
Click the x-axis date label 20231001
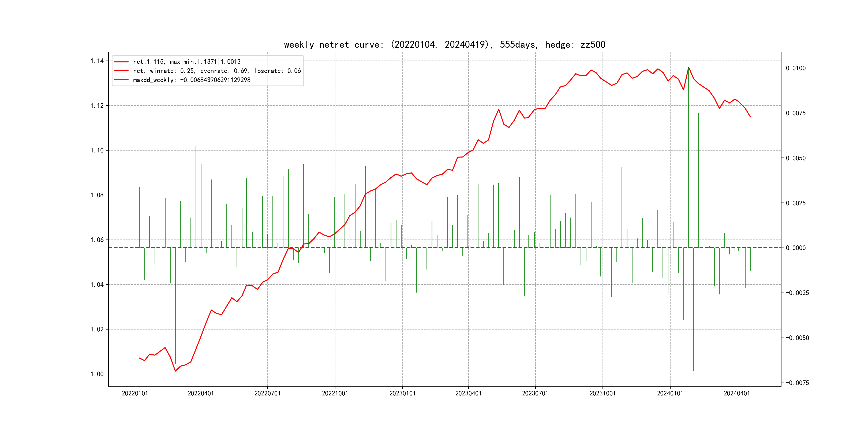click(603, 393)
